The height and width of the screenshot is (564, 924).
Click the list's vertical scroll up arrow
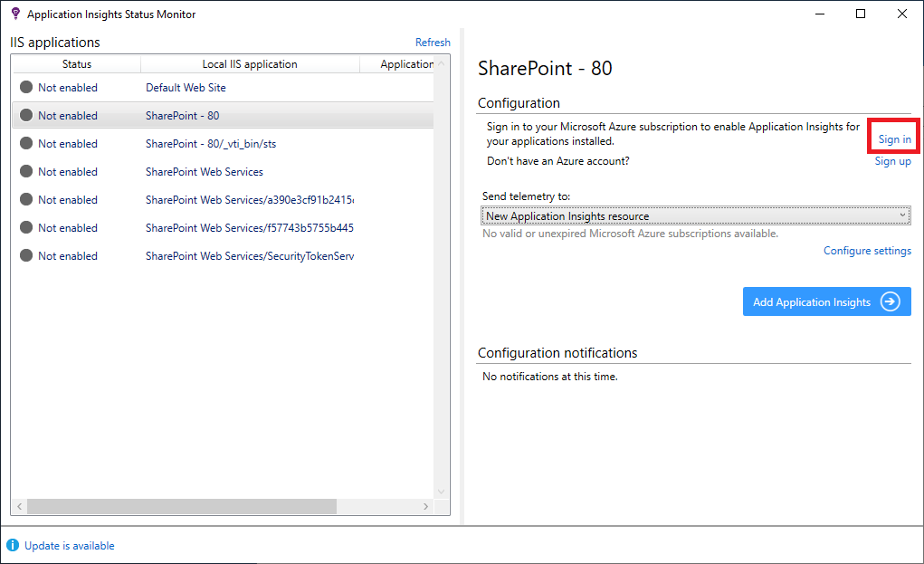(442, 63)
